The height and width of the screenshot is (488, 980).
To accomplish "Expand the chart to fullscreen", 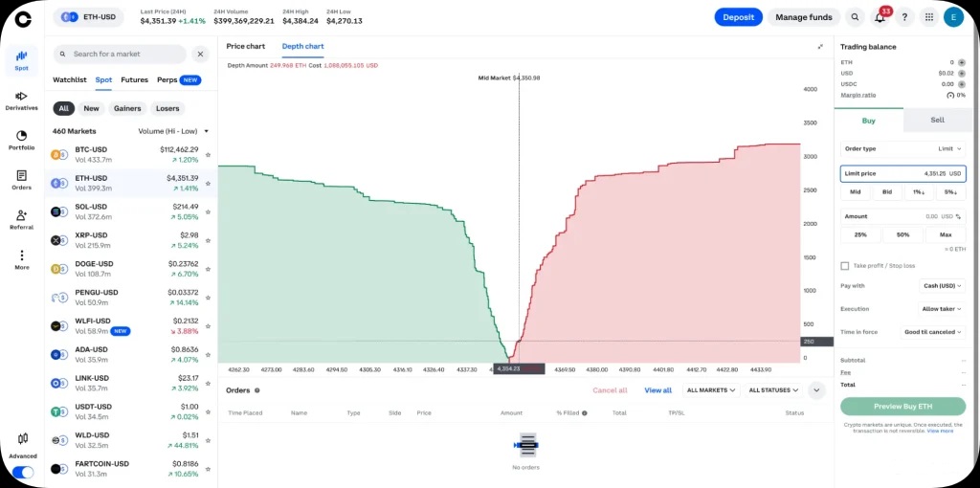I will coord(820,46).
